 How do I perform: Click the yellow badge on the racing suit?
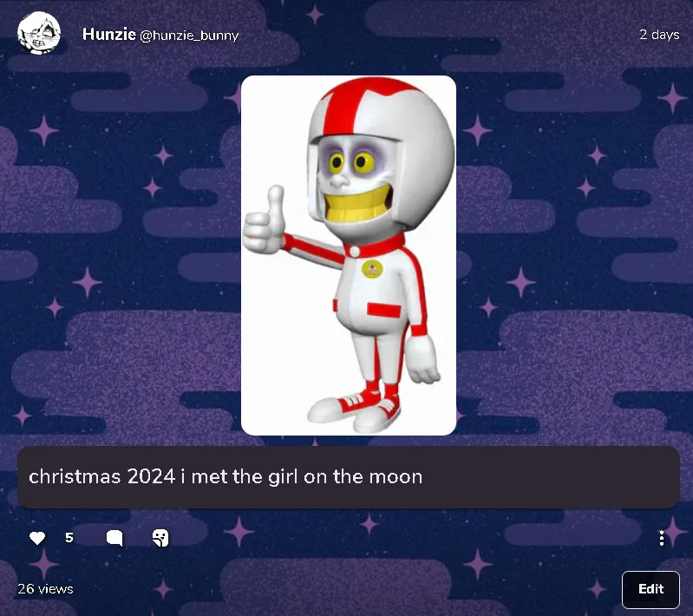[x=372, y=269]
